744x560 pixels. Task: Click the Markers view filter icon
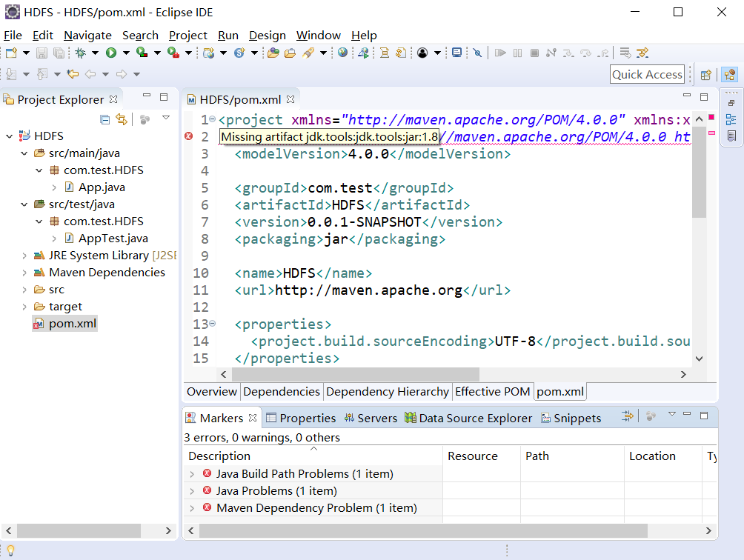pyautogui.click(x=627, y=416)
